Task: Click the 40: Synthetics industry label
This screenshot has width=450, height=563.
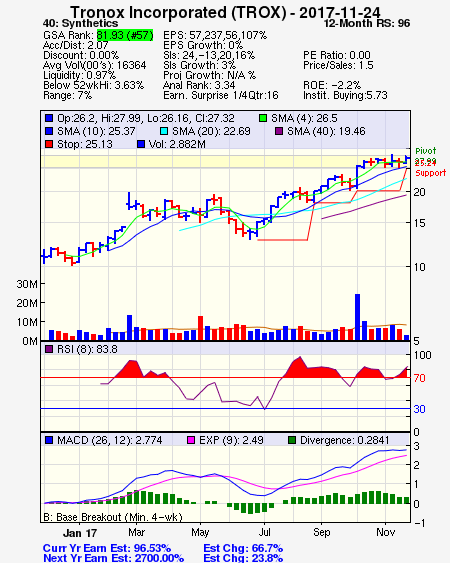Action: [x=80, y=24]
